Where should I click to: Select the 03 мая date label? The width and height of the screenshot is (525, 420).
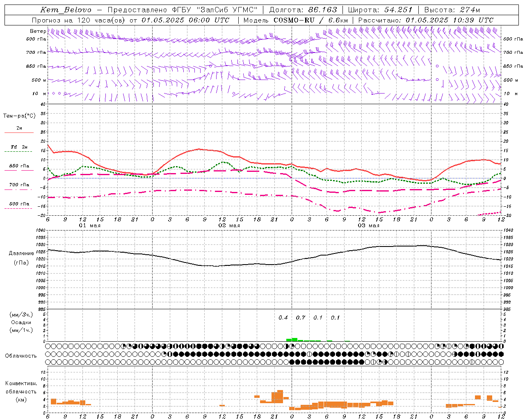pyautogui.click(x=369, y=226)
